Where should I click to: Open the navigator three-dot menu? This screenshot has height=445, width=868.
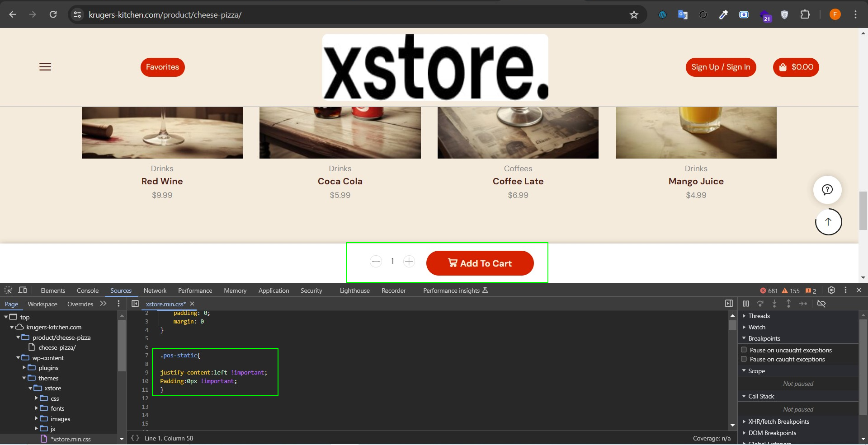pos(118,304)
